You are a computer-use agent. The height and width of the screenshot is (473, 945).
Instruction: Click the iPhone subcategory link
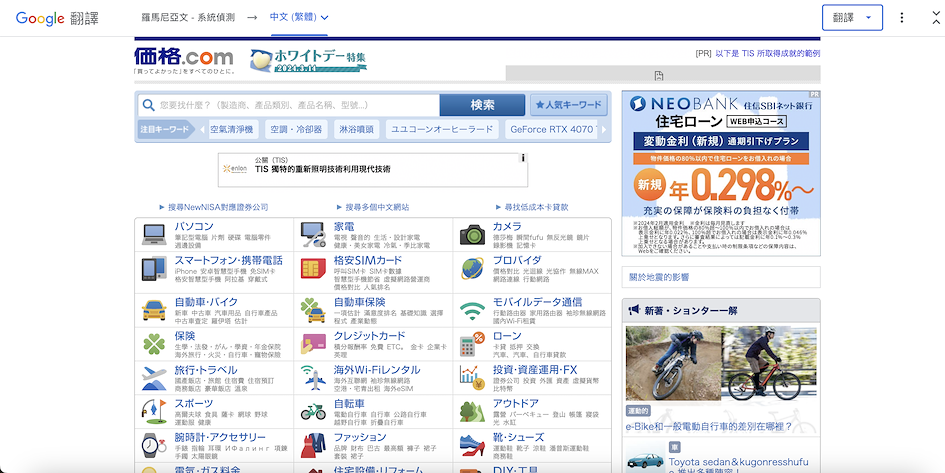(186, 271)
